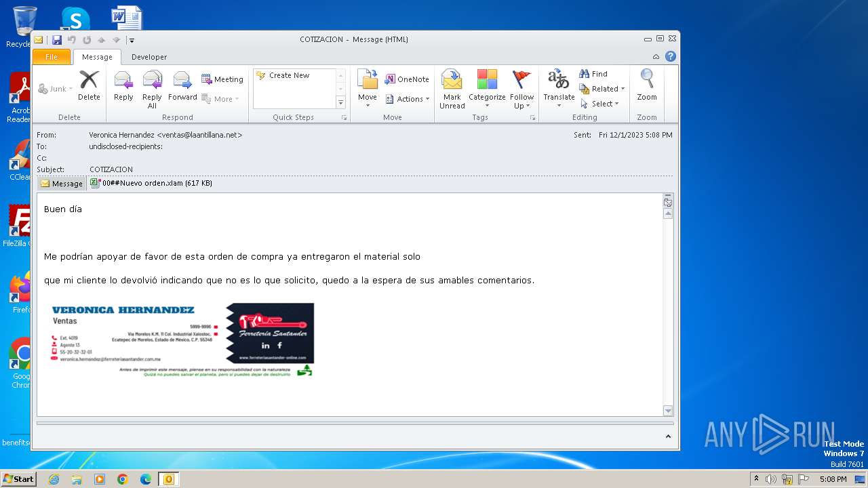Click the signature image in the email

pos(182,339)
